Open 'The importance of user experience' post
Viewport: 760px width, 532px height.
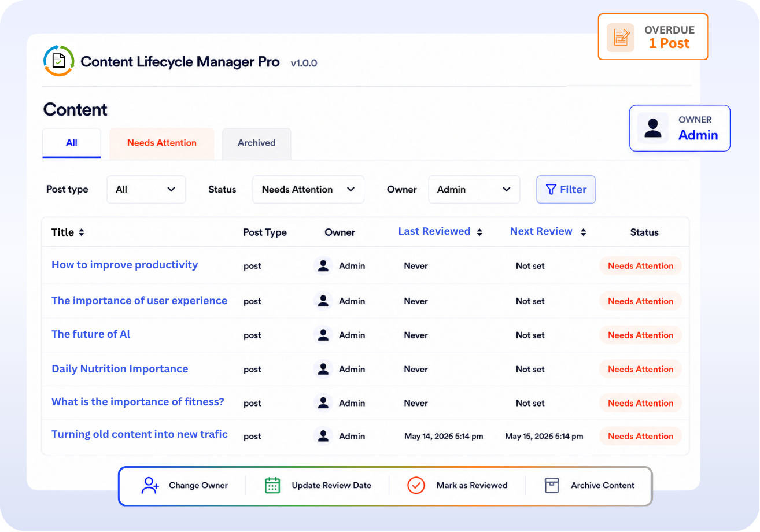[x=139, y=301]
